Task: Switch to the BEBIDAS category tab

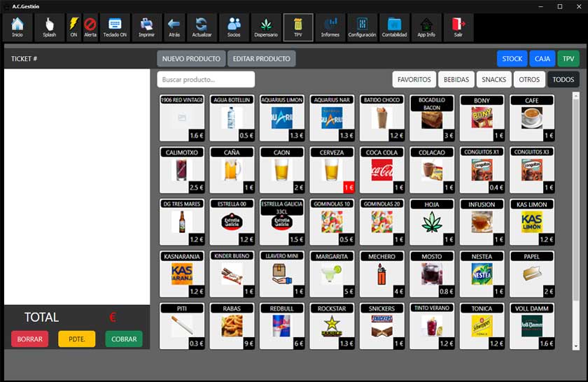Action: (x=456, y=80)
